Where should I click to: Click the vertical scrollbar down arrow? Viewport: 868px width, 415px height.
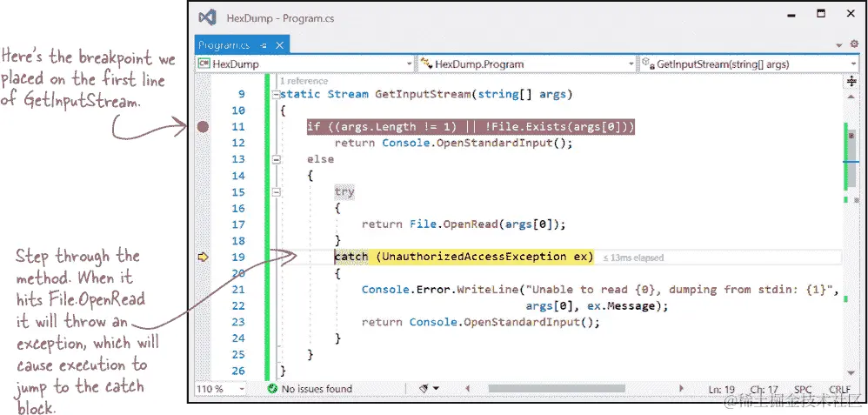point(851,373)
